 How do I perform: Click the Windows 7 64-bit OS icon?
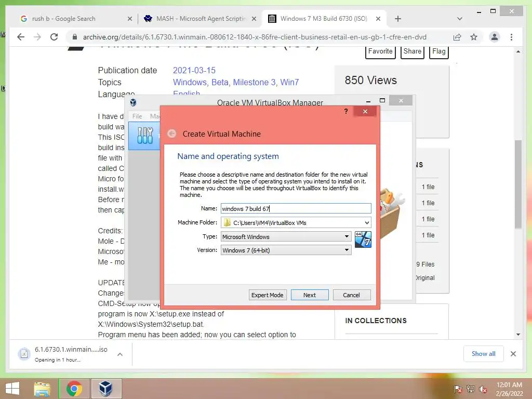[363, 239]
